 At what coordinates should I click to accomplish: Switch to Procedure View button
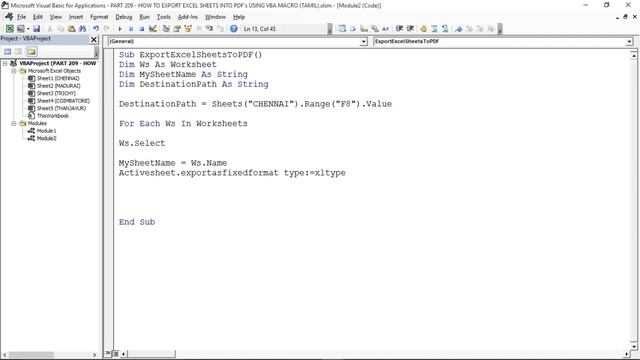point(108,353)
